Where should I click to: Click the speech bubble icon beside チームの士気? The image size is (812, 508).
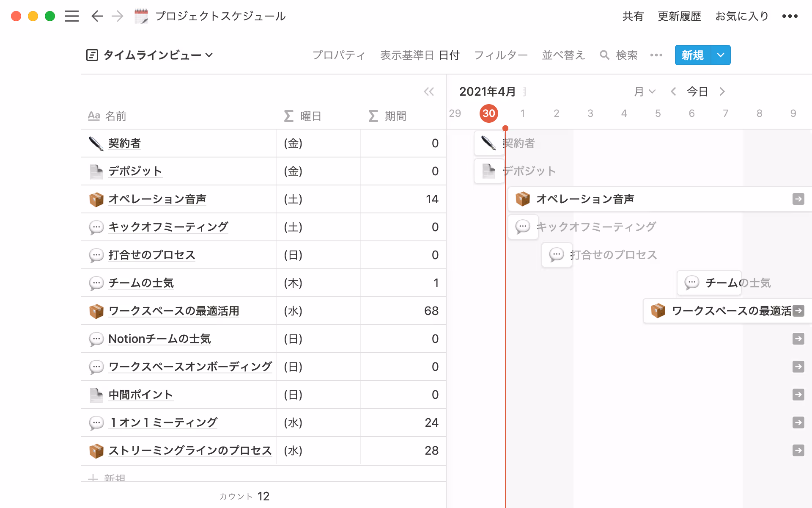[x=96, y=283]
